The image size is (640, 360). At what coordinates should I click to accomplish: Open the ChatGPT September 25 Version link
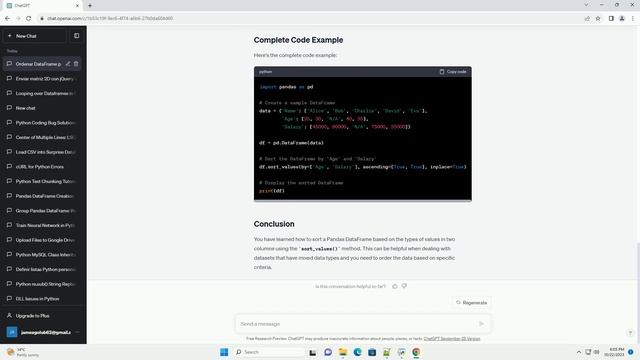[x=452, y=339]
